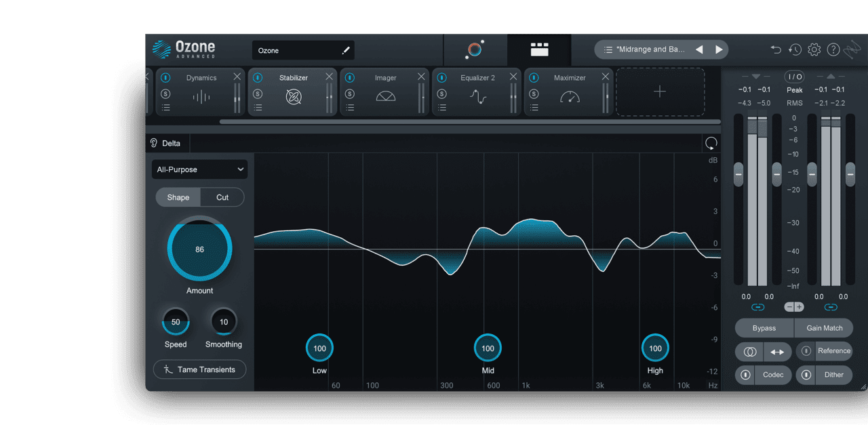Click the High band node at 100
The height and width of the screenshot is (425, 868).
(655, 348)
